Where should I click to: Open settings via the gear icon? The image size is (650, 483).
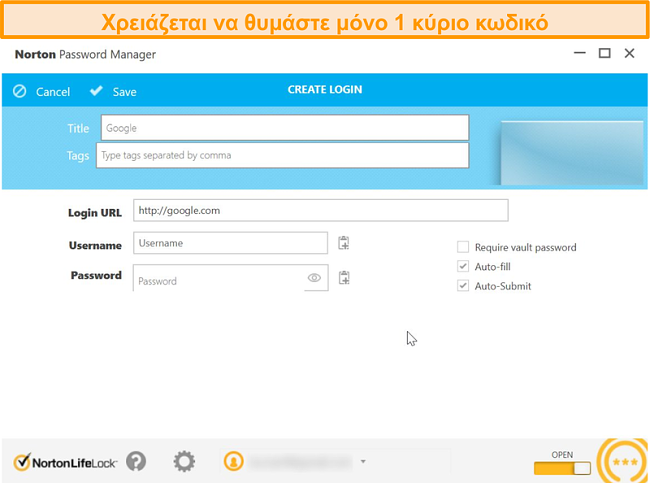[x=184, y=461]
